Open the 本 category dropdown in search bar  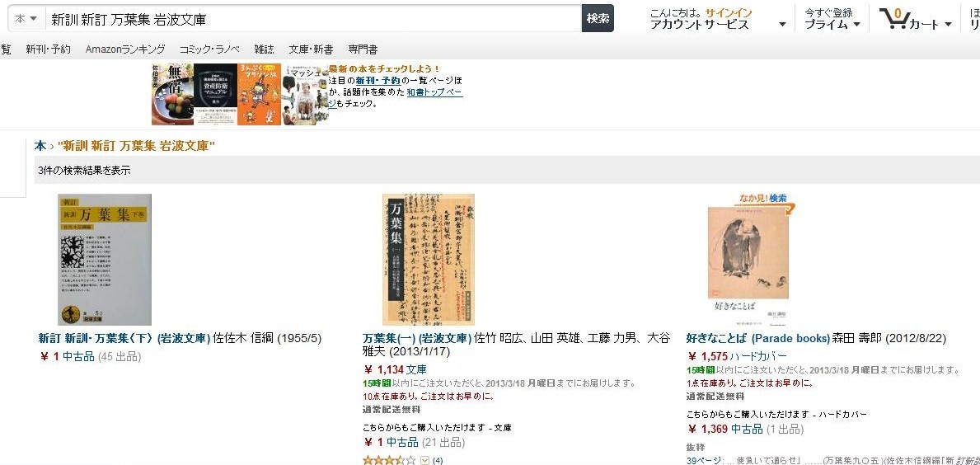[26, 20]
